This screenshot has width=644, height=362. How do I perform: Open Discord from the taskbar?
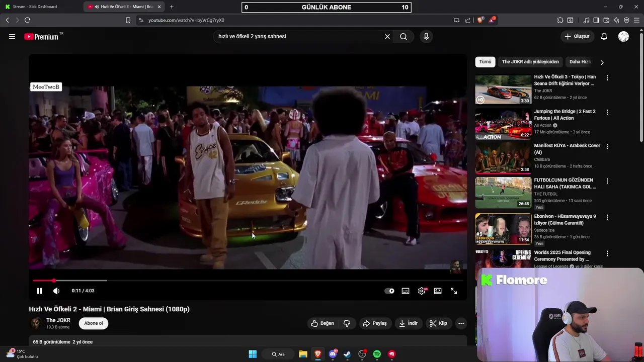pyautogui.click(x=333, y=354)
